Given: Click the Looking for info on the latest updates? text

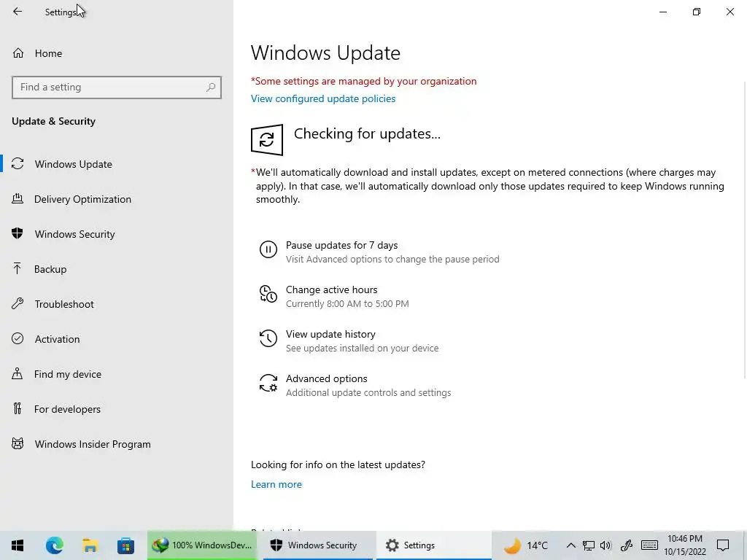Looking at the screenshot, I should [x=338, y=464].
